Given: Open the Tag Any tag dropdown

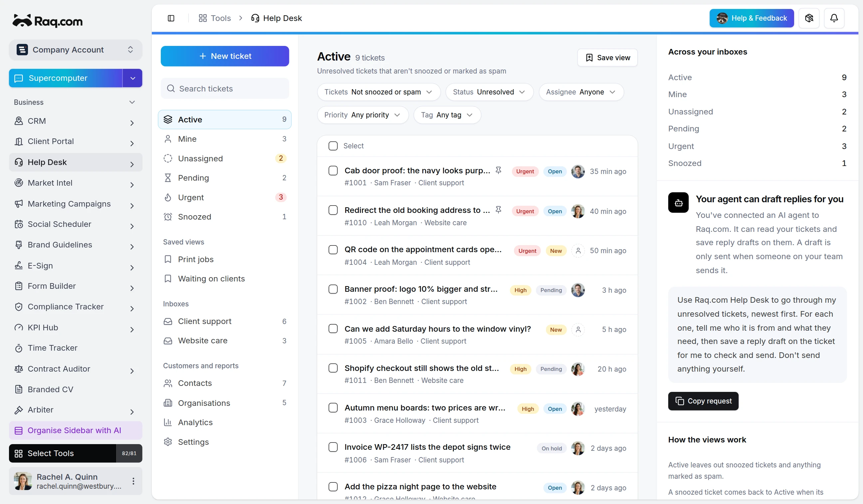Looking at the screenshot, I should pos(447,115).
